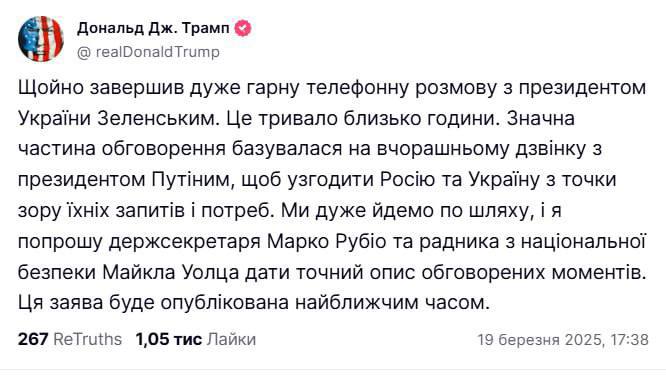The height and width of the screenshot is (375, 666).
Task: Click the word найближчим in the last line
Action: 356,303
